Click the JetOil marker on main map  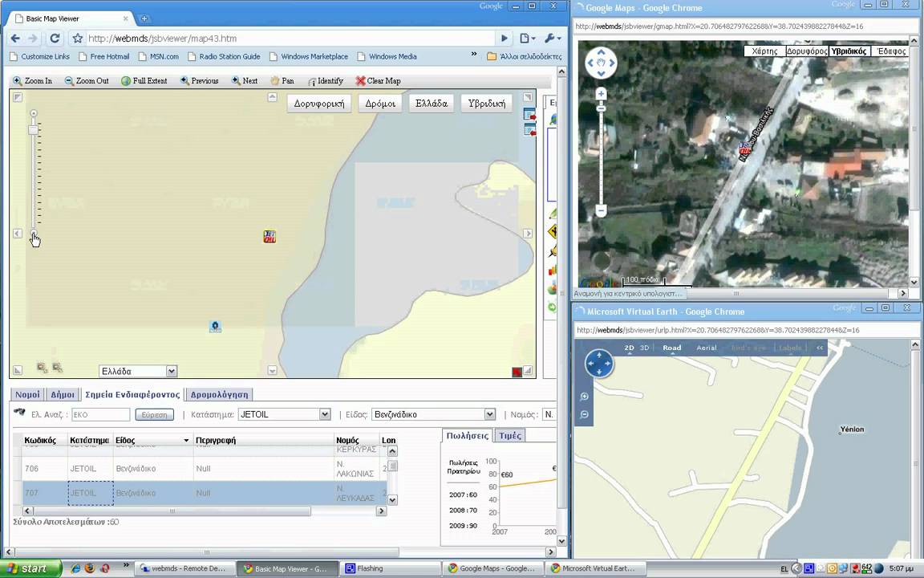(269, 237)
